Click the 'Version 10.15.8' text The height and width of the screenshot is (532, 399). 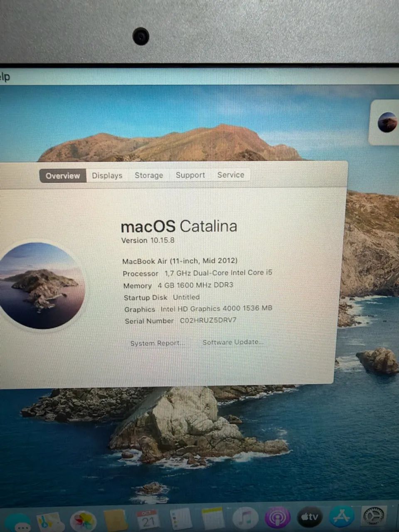(148, 240)
